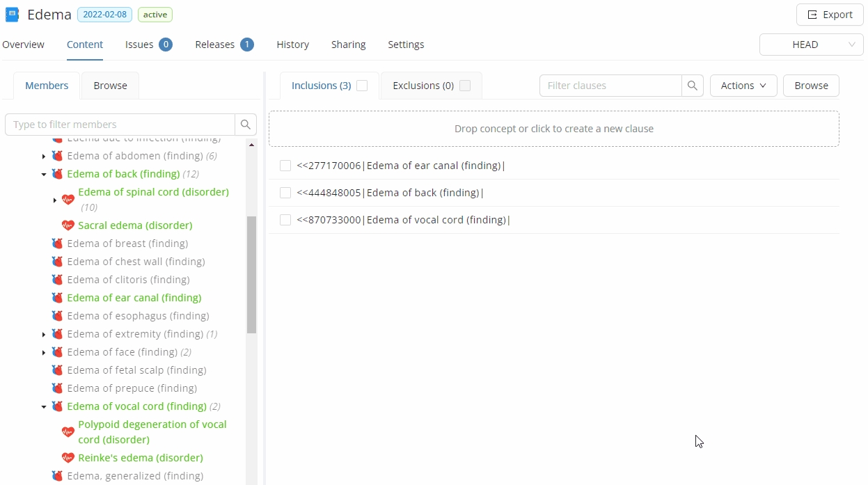Screen dimensions: 868x485
Task: Tick the Edema of vocal cord clause checkbox
Action: (x=285, y=220)
